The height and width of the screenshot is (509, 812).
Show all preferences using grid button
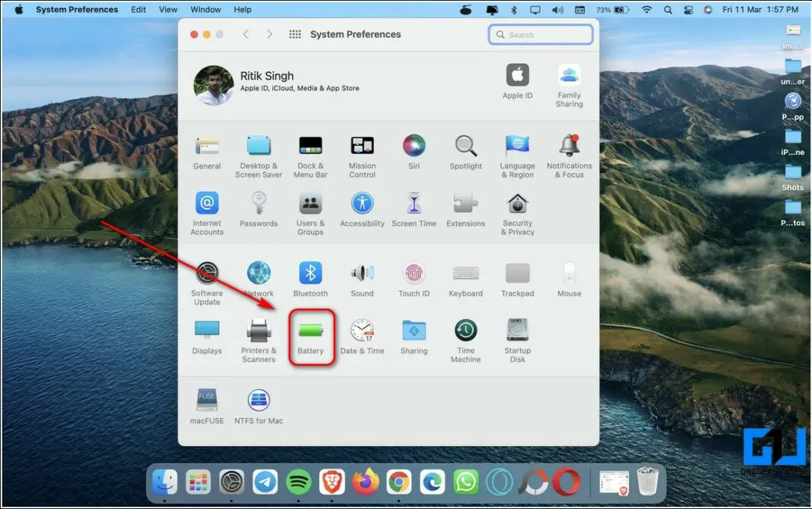tap(295, 35)
